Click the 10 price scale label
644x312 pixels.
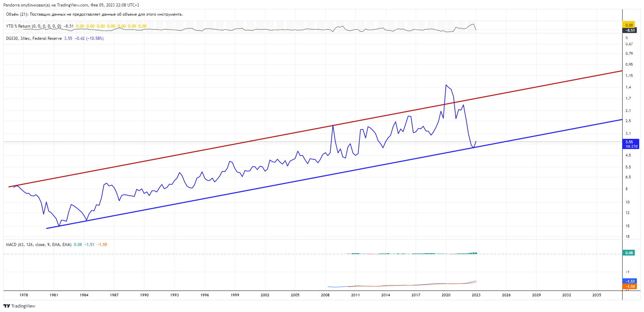pos(627,202)
